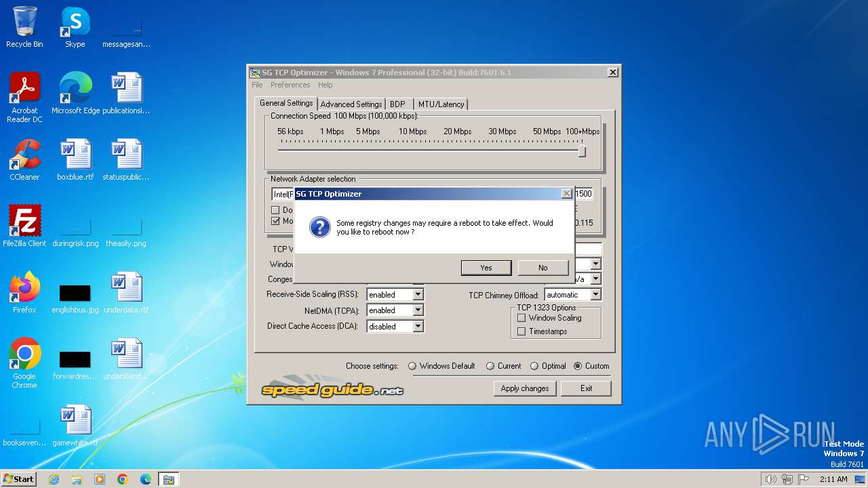Expand TCP Chimney Offload dropdown

pos(595,295)
